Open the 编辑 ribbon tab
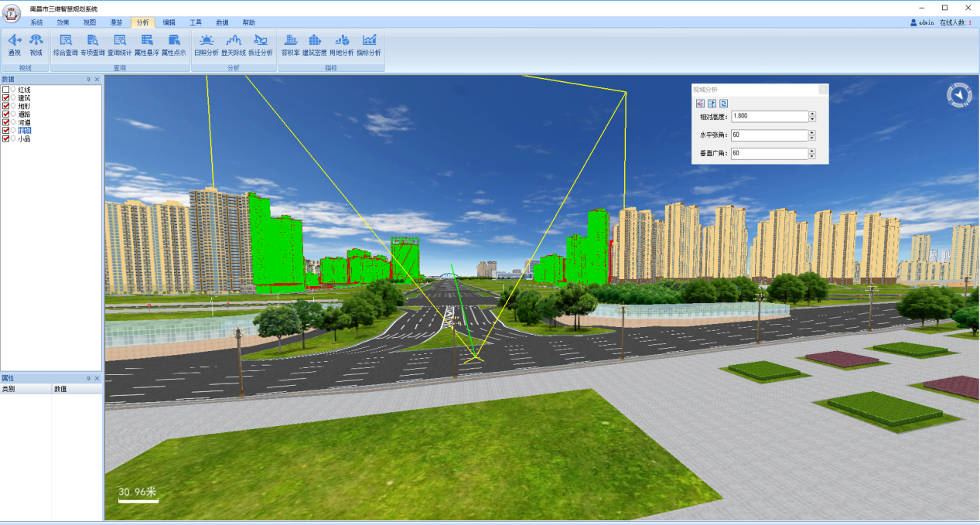Image resolution: width=980 pixels, height=525 pixels. click(x=169, y=23)
